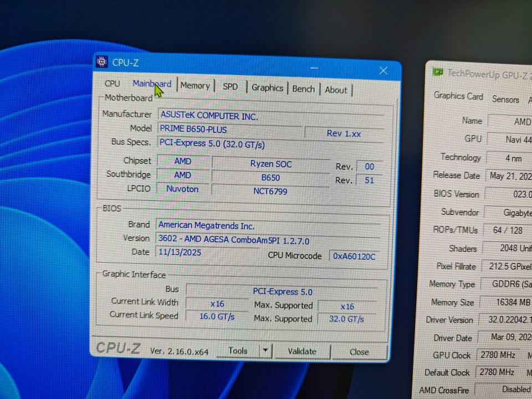This screenshot has width=532, height=399.
Task: Click the Close button in CPU-Z
Action: coord(359,352)
